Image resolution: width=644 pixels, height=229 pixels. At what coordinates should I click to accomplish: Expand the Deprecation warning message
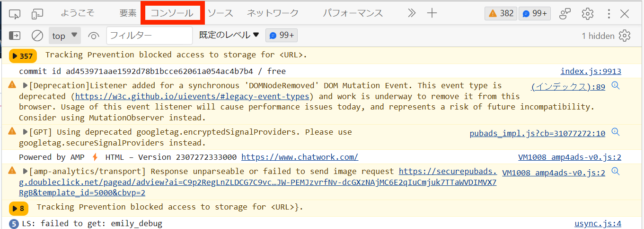[26, 86]
